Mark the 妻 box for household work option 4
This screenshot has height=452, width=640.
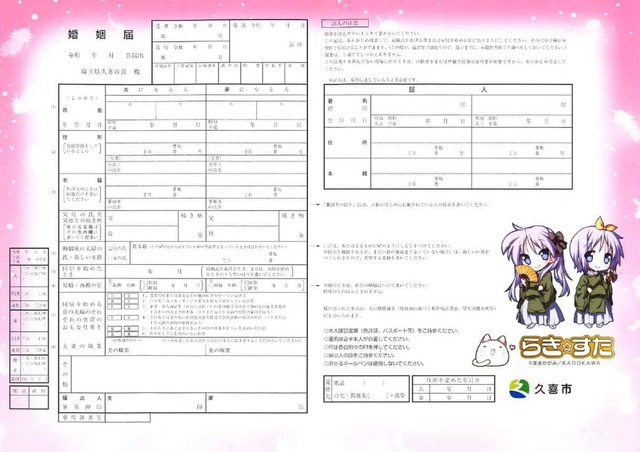[x=131, y=317]
